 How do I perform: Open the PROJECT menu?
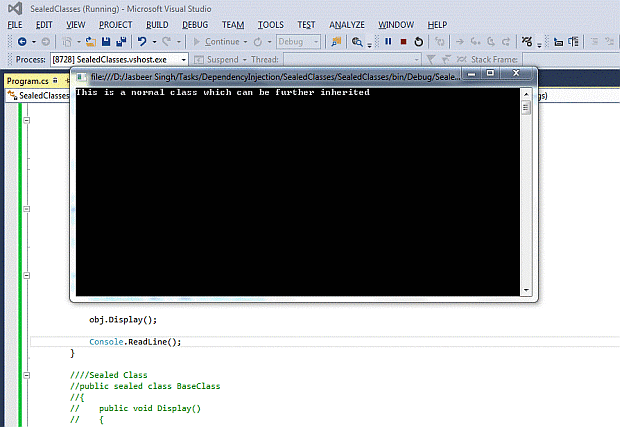pos(115,25)
